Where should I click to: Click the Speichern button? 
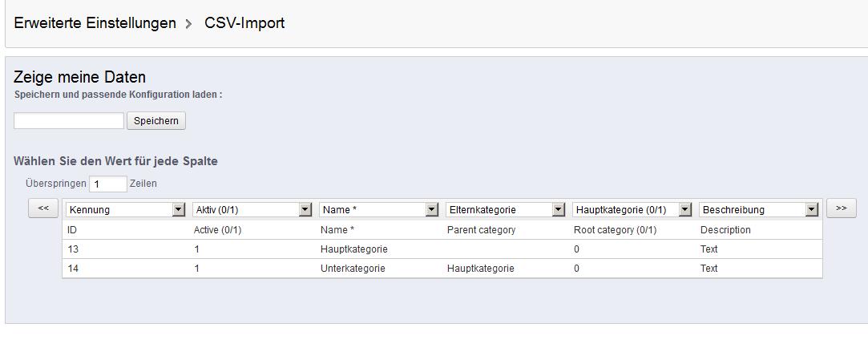click(x=156, y=121)
